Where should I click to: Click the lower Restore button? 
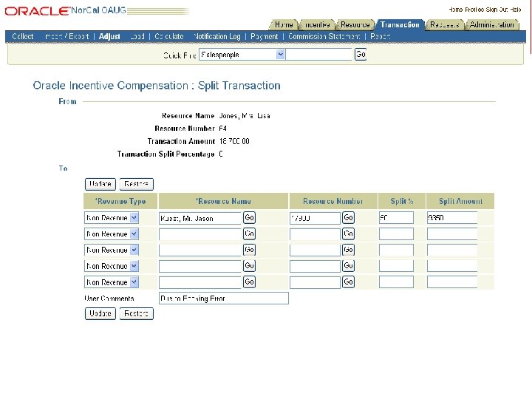click(137, 313)
